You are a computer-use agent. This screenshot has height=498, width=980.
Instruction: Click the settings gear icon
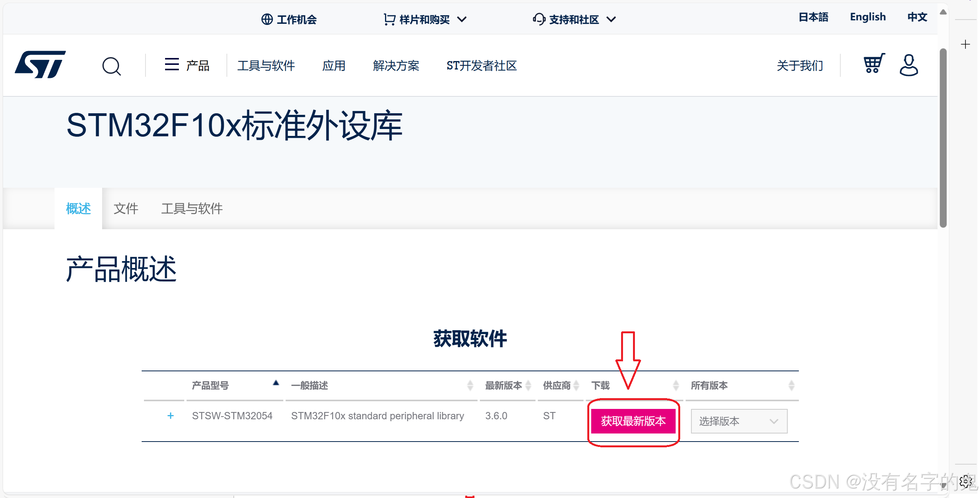[965, 481]
